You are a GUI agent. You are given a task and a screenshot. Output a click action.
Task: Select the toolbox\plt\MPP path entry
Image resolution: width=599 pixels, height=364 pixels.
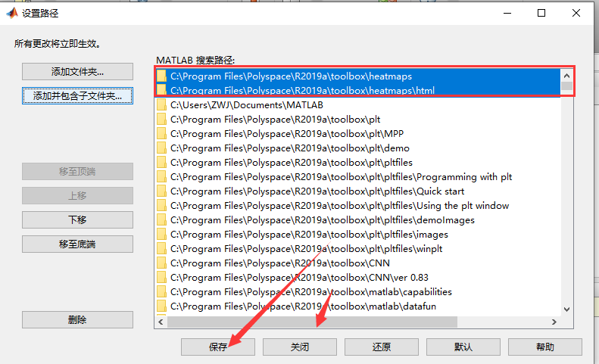coord(357,134)
